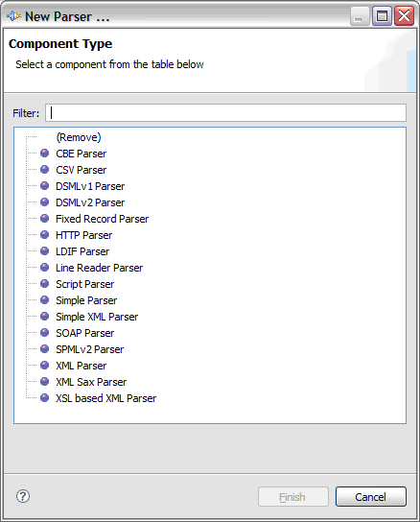Choose DSMLv2 Parser from the table
Viewport: 420px width, 522px height.
pyautogui.click(x=90, y=202)
